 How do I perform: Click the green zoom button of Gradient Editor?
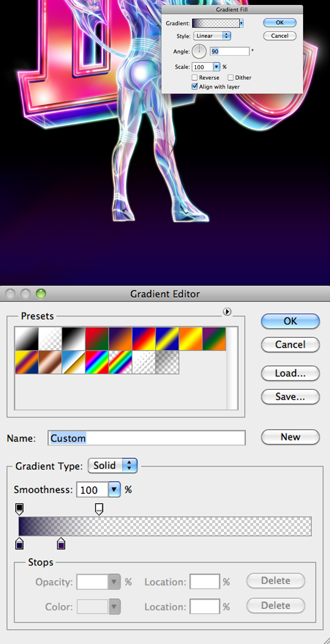(x=41, y=294)
